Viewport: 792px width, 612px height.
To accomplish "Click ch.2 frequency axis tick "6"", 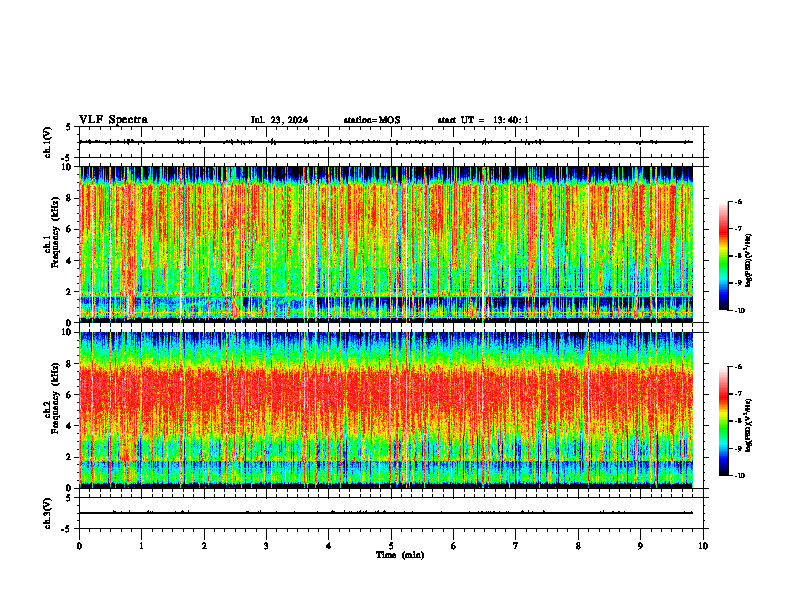I will [x=70, y=395].
